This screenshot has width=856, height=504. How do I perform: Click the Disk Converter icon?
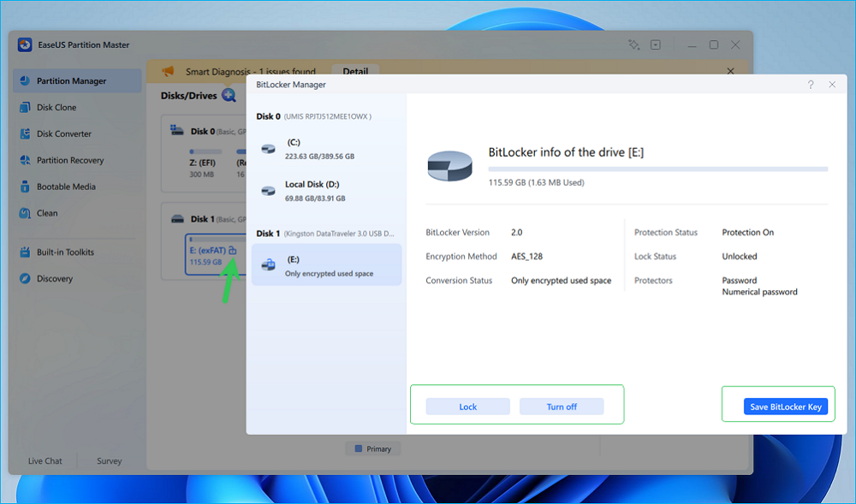pyautogui.click(x=25, y=133)
